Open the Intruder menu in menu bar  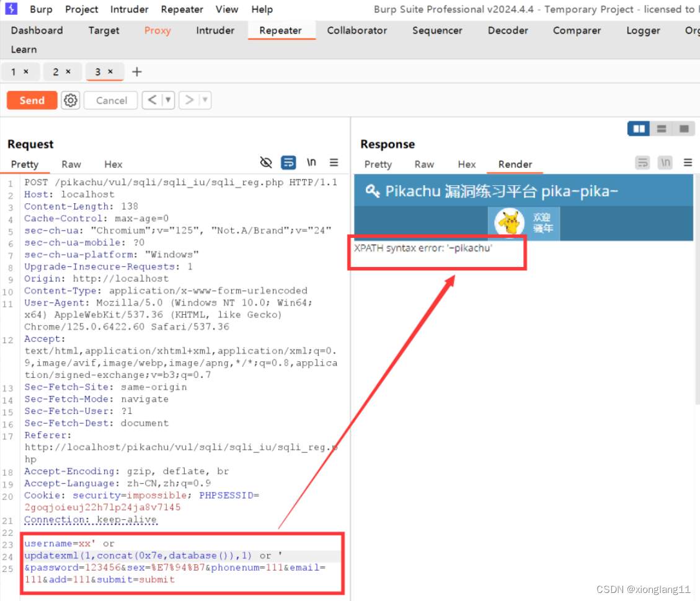[129, 9]
